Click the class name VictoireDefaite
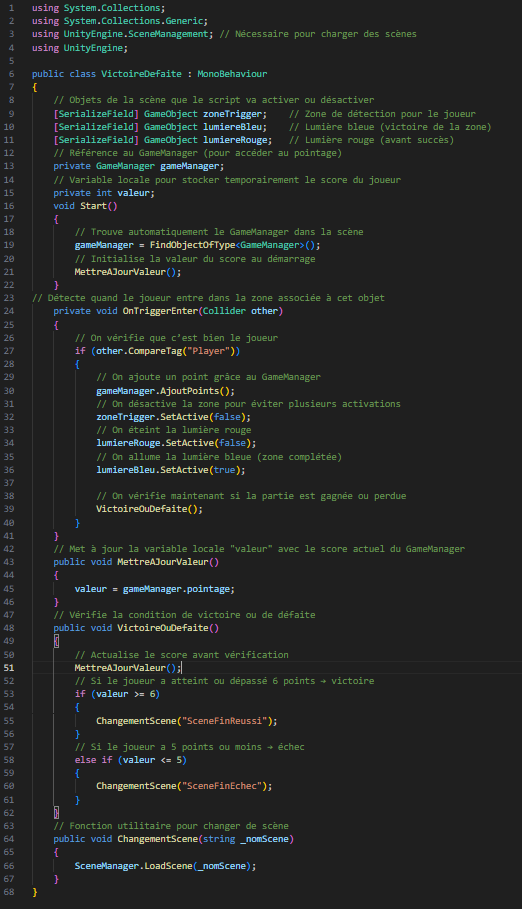Screen dimensions: 522x909 [142, 74]
